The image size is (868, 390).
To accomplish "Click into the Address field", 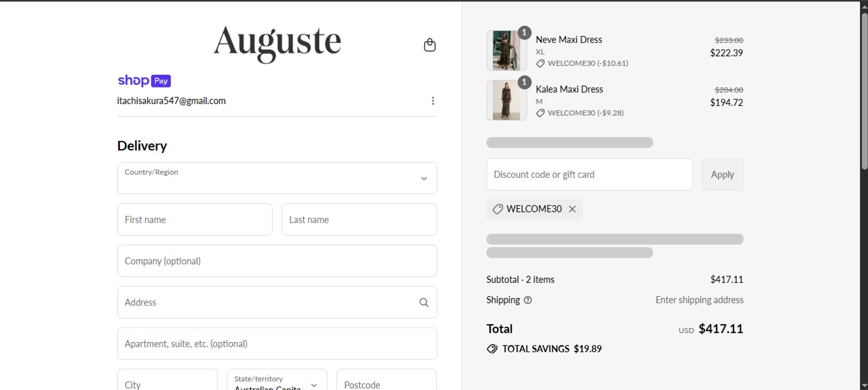I will tap(277, 302).
